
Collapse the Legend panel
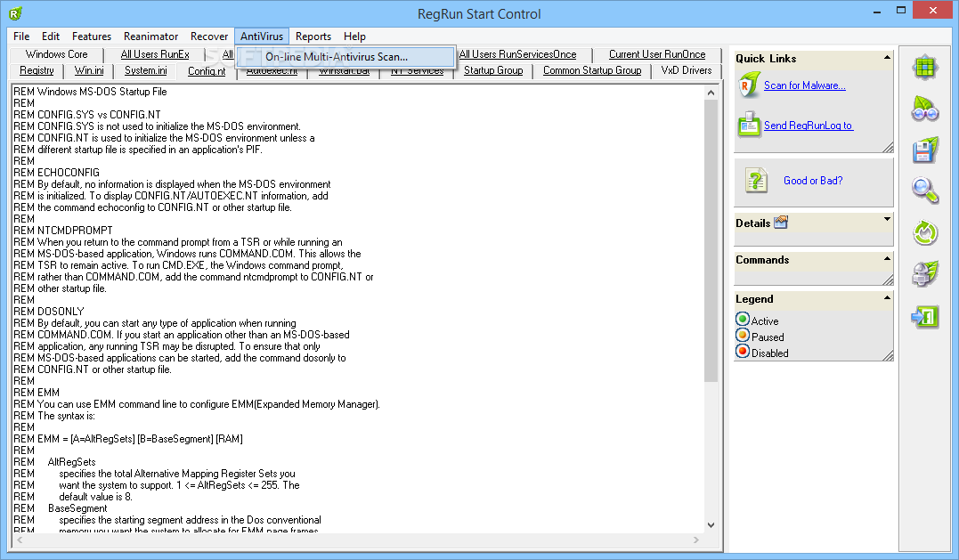887,297
